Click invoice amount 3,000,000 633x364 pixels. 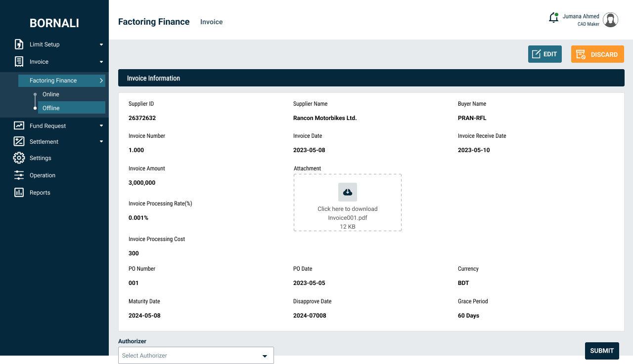coord(142,183)
